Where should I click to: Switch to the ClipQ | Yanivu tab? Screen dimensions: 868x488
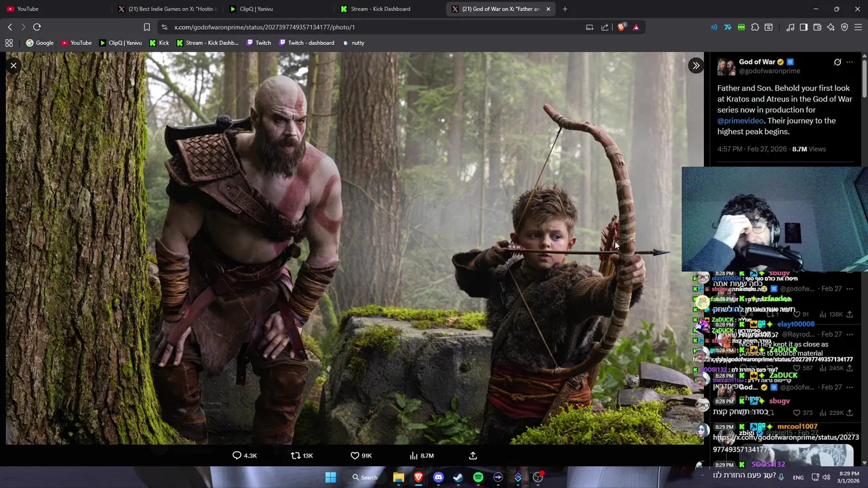point(277,9)
